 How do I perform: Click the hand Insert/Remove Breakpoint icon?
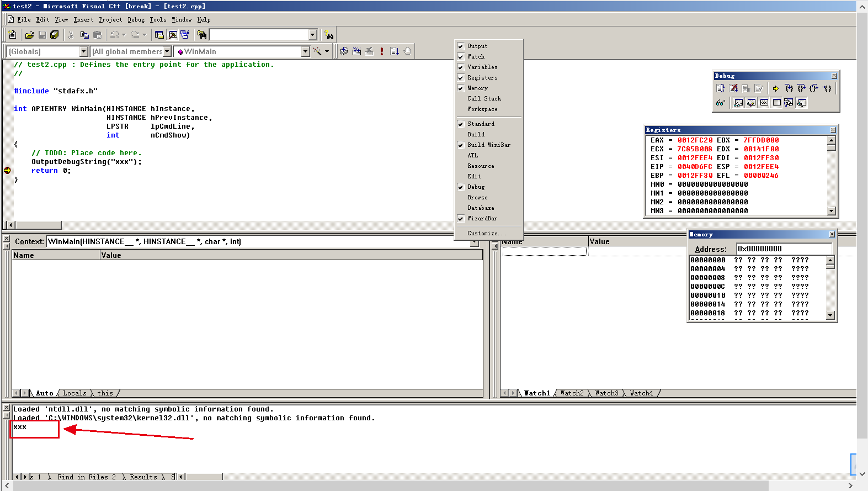pyautogui.click(x=407, y=51)
